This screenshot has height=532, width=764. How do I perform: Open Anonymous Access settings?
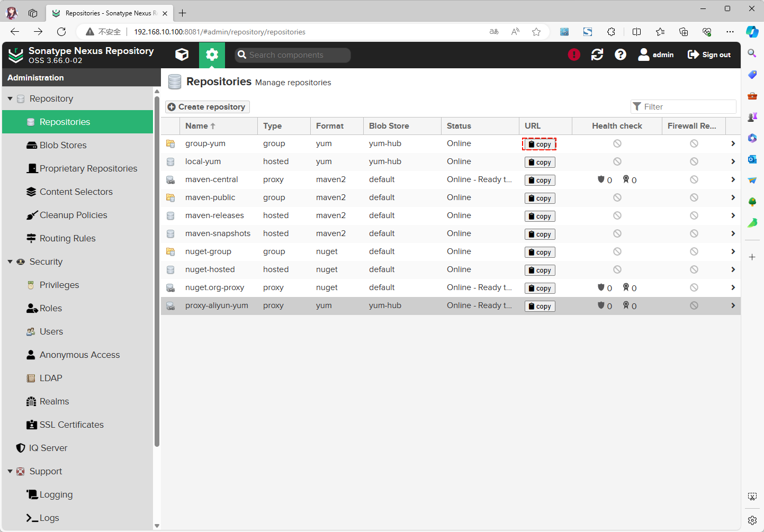pos(79,355)
